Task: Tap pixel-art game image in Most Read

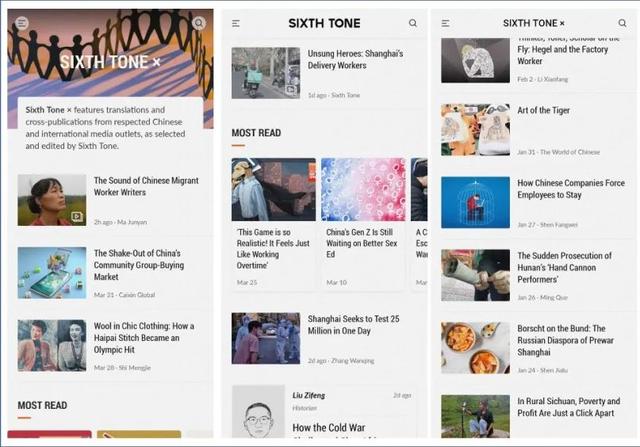Action: pos(273,189)
